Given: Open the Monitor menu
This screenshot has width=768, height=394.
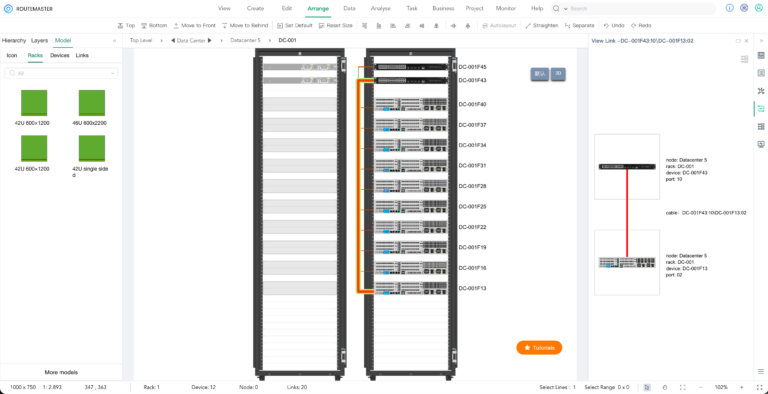Looking at the screenshot, I should (505, 8).
